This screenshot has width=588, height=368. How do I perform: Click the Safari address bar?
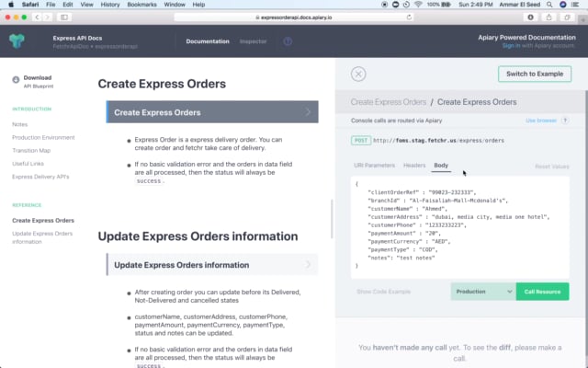point(294,17)
